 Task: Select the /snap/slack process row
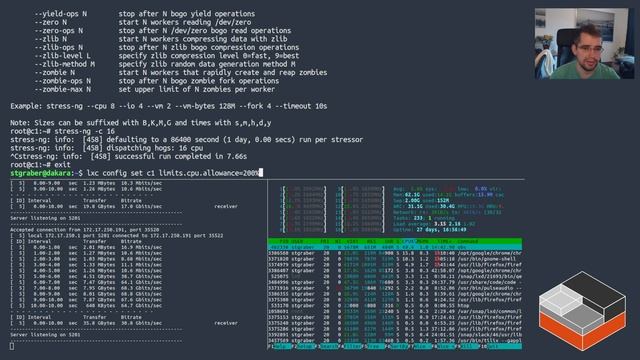pyautogui.click(x=395, y=335)
